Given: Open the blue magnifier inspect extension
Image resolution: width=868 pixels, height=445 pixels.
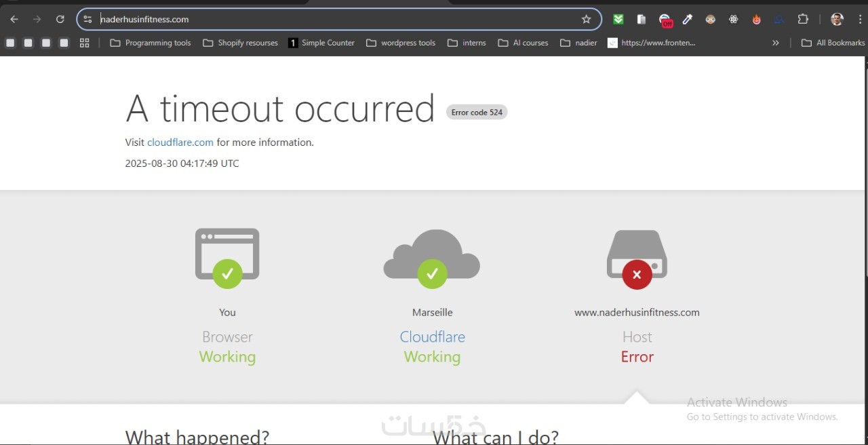Looking at the screenshot, I should (780, 20).
